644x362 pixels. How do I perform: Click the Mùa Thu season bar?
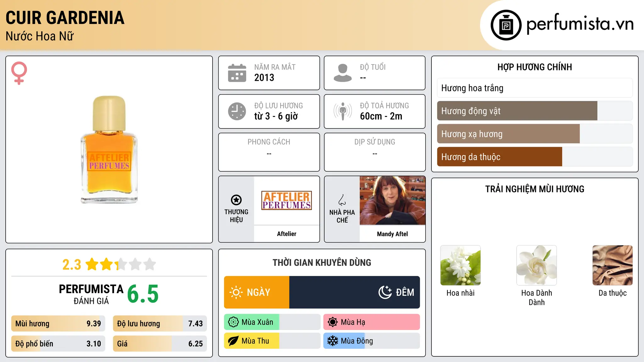click(x=272, y=341)
